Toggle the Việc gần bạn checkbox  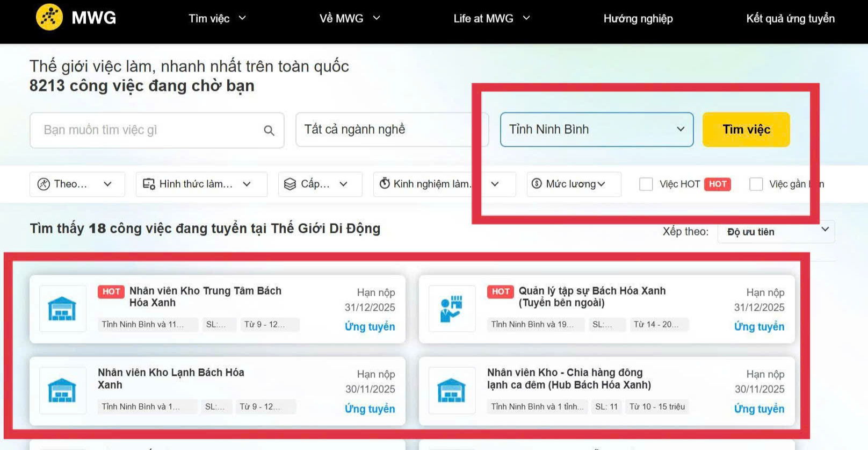coord(756,184)
